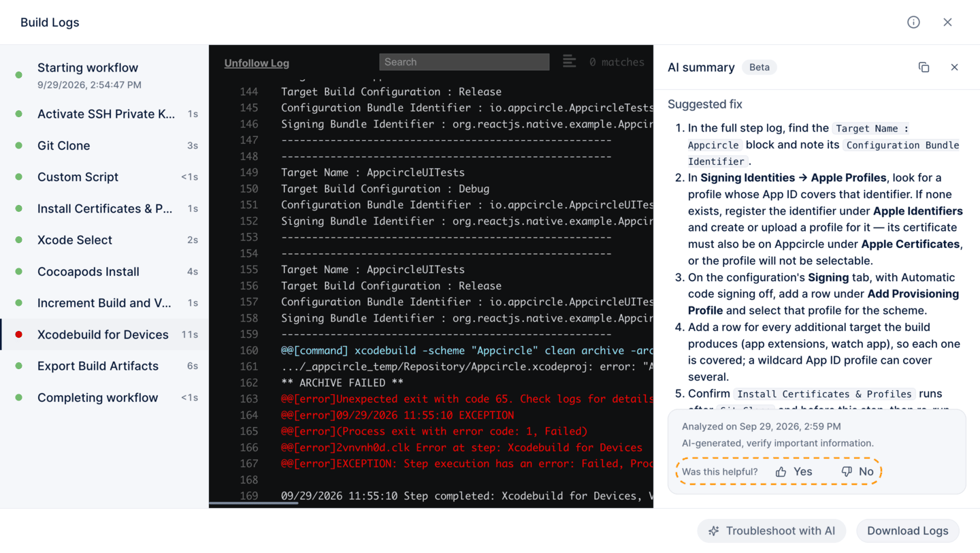Give thumbs up Yes feedback
The image size is (980, 553).
[794, 471]
